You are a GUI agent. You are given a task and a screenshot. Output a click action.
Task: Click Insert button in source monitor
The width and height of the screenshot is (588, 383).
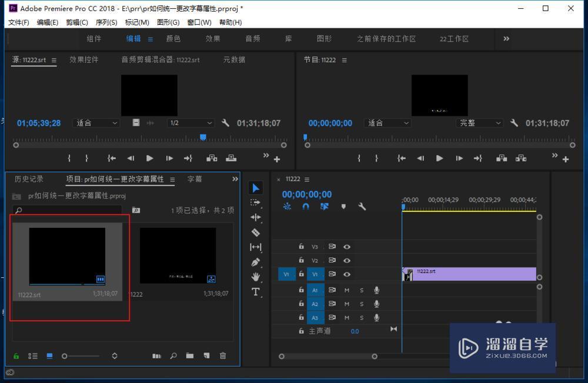pyautogui.click(x=212, y=158)
